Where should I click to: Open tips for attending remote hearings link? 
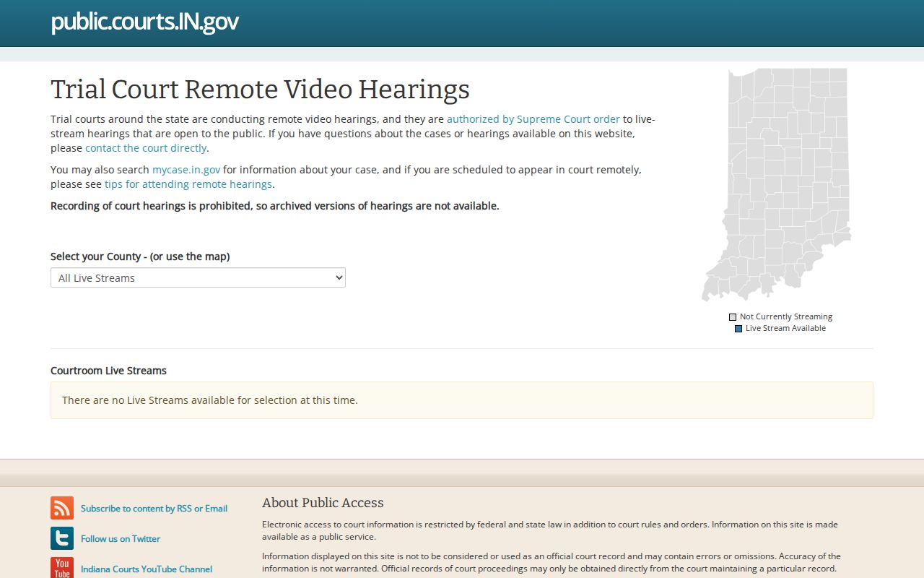(188, 184)
